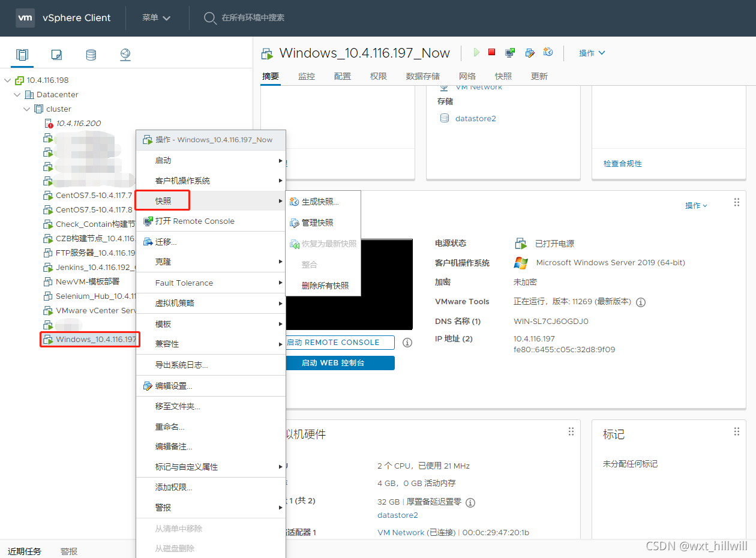Screen dimensions: 756x558
Task: Click the edit settings icon in VM header
Action: coord(529,53)
